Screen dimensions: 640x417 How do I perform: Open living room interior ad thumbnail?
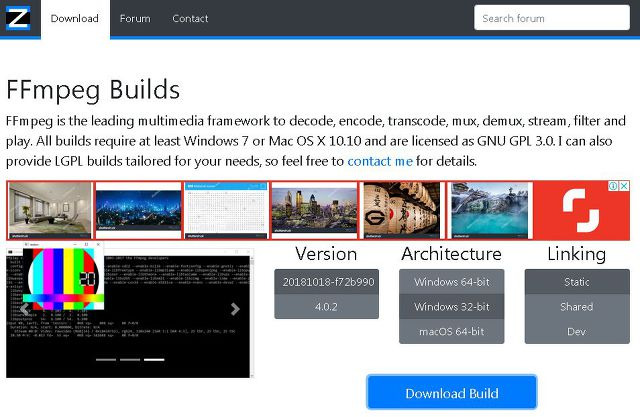[50, 210]
